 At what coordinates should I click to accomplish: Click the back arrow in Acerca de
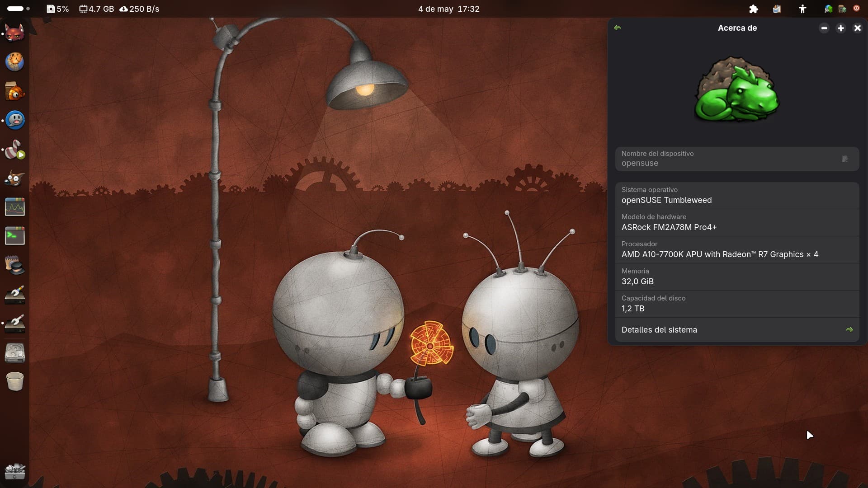click(618, 28)
